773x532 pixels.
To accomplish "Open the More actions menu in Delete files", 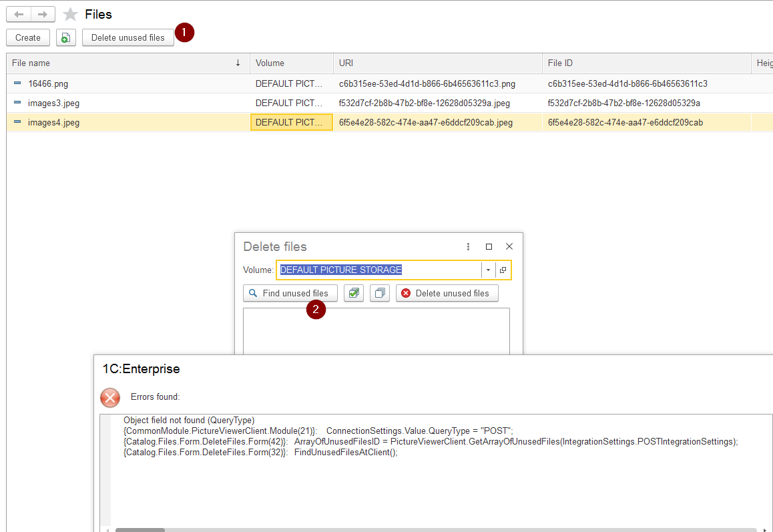I will (468, 246).
